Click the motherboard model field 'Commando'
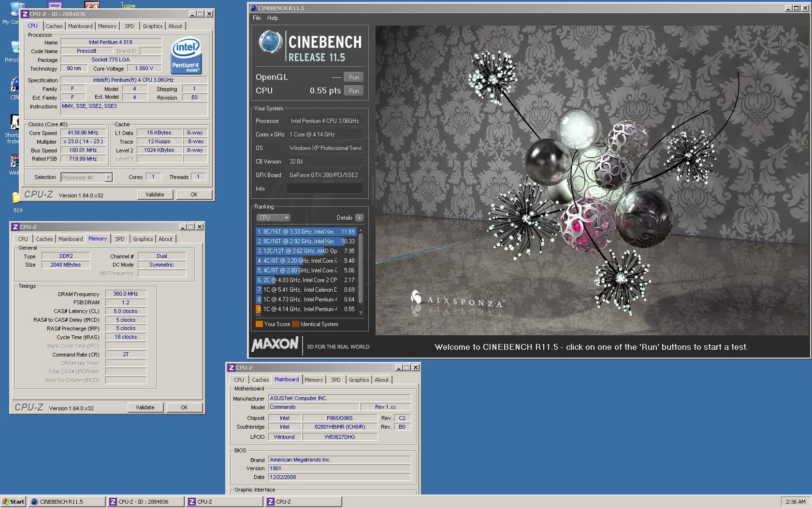The width and height of the screenshot is (812, 508). [x=314, y=407]
